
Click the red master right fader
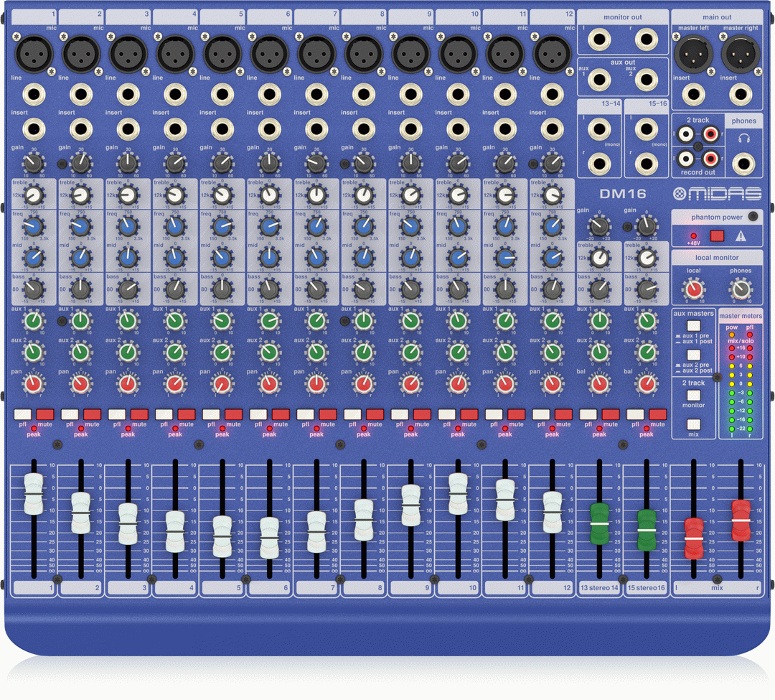(739, 521)
